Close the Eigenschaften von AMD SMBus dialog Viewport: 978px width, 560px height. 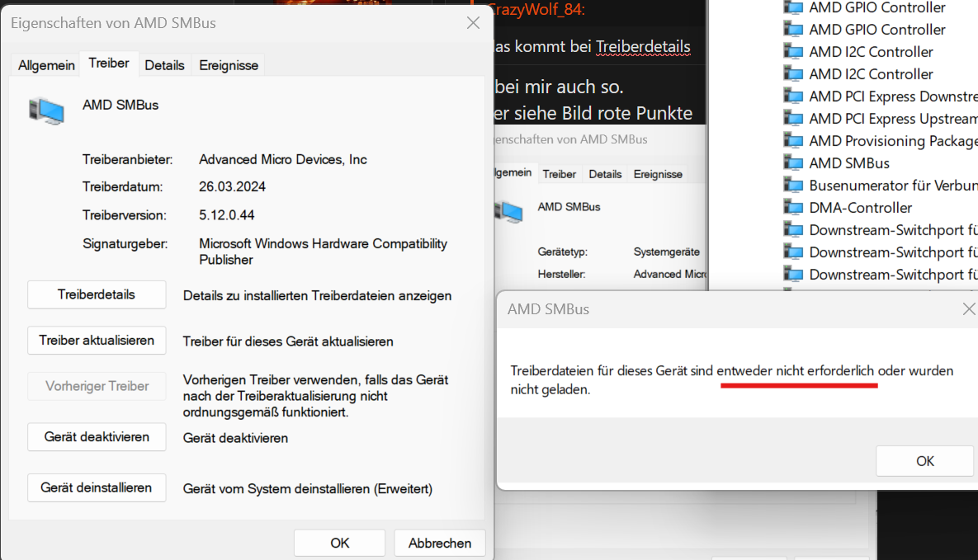click(x=474, y=23)
